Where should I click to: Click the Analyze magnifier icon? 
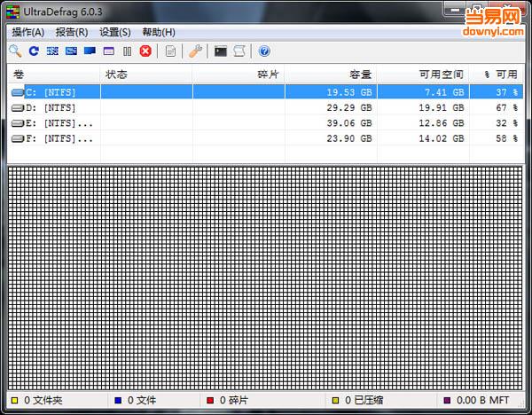point(15,51)
